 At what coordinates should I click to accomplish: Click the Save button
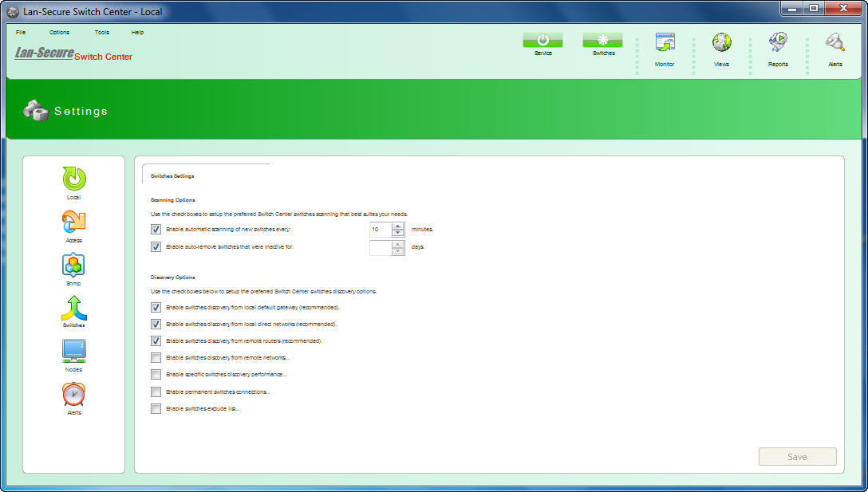pyautogui.click(x=797, y=457)
